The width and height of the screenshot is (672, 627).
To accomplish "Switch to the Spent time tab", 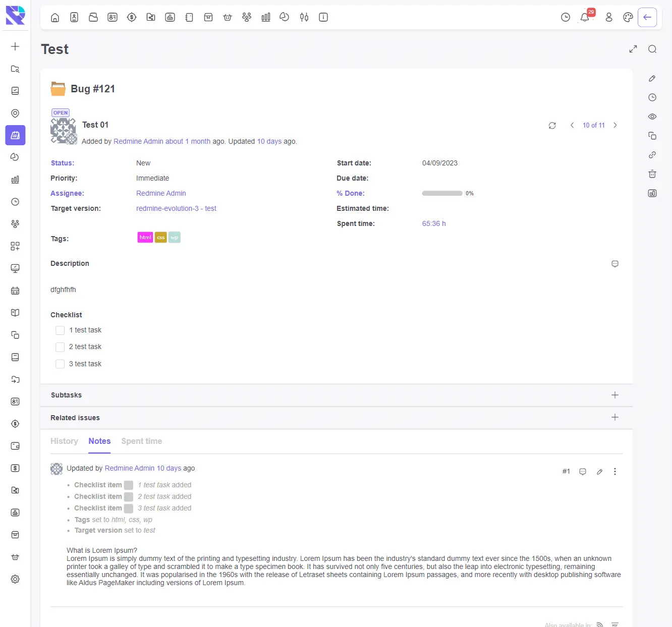I will click(141, 441).
